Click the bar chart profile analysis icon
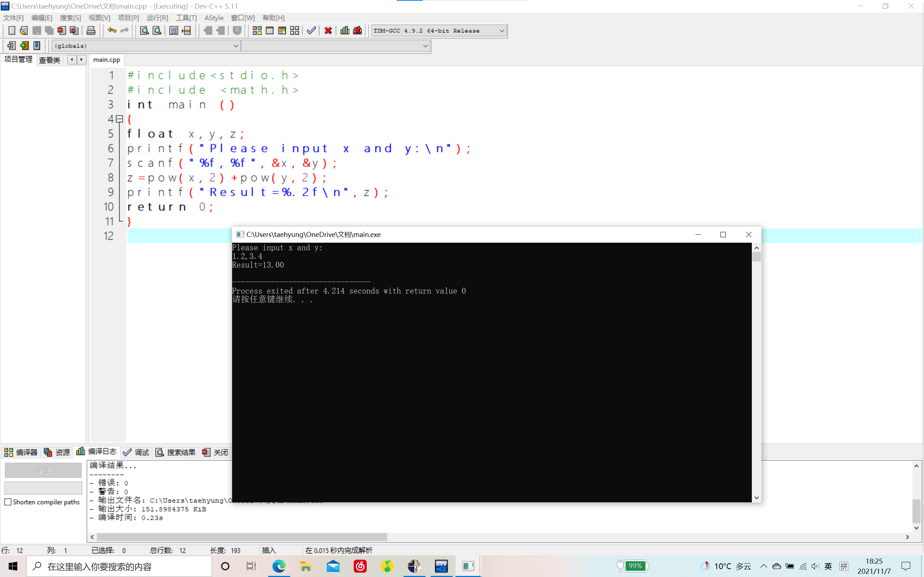Viewport: 924px width, 577px height. (345, 31)
